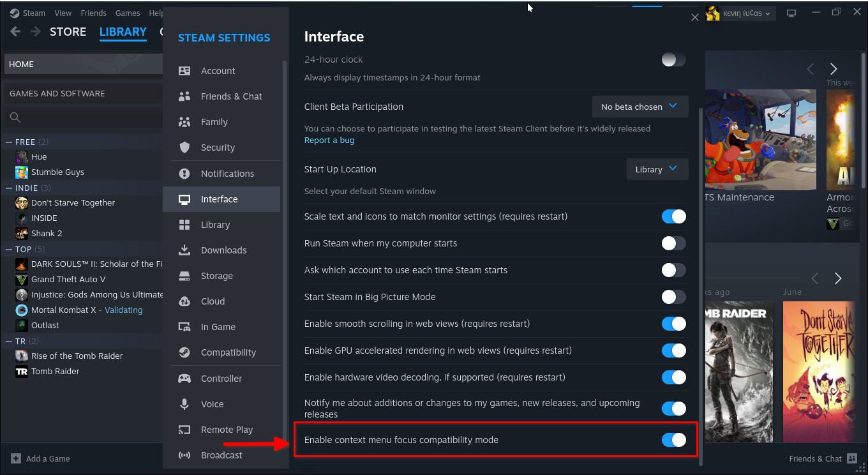Enable Run Steam when my computer starts
This screenshot has height=475, width=868.
click(x=673, y=243)
